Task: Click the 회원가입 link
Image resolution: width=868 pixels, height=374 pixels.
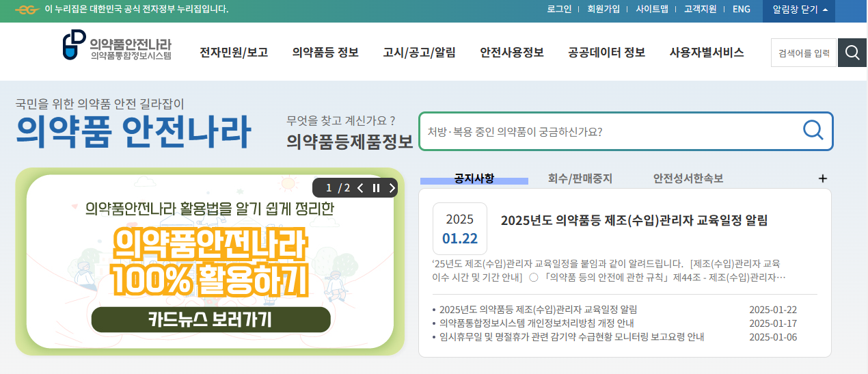Action: click(603, 10)
